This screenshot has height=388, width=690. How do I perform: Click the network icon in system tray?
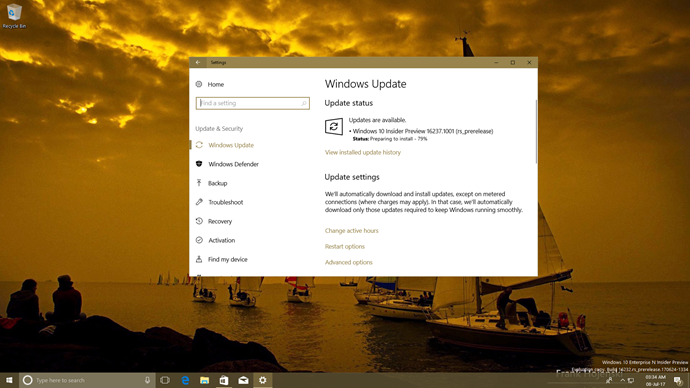(631, 381)
